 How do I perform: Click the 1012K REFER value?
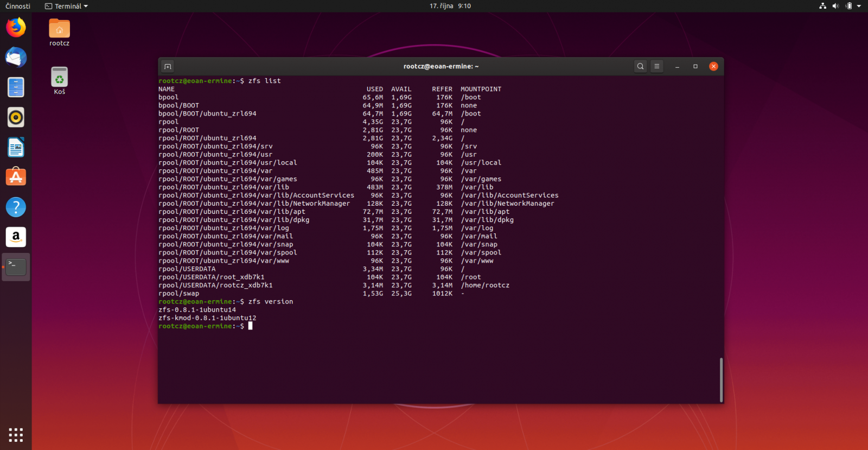click(x=442, y=293)
